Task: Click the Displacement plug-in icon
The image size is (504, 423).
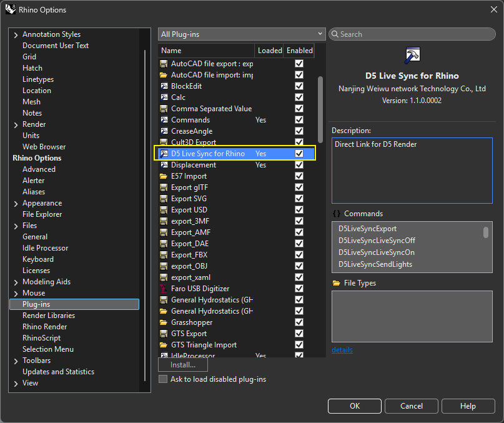Action: (x=164, y=165)
